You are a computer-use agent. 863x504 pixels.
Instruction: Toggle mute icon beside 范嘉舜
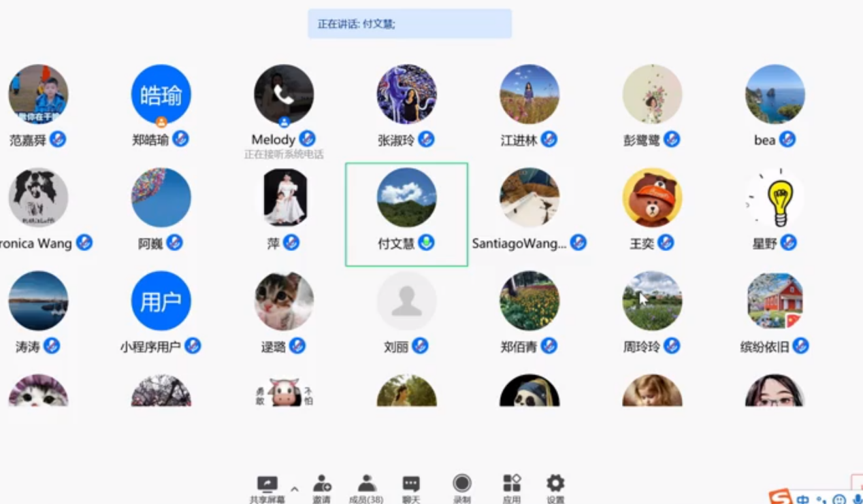tap(58, 139)
